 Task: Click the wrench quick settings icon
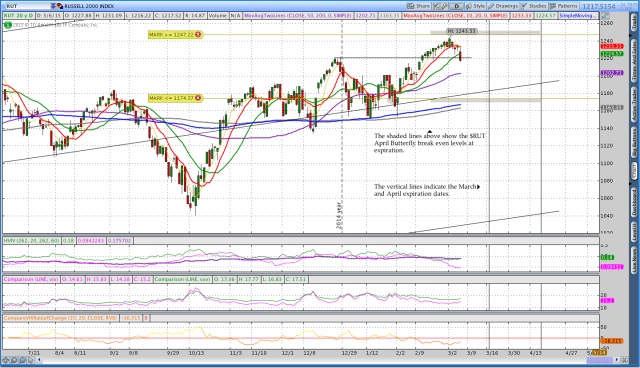tap(444, 6)
